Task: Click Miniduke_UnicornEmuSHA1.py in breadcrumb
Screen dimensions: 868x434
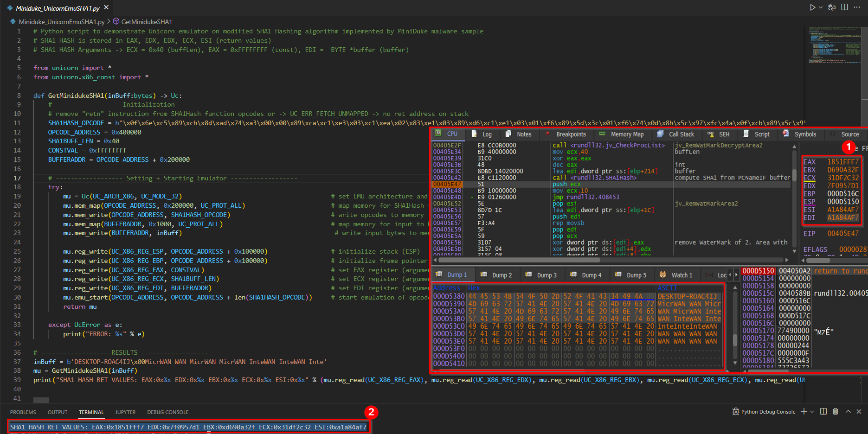Action: pos(61,22)
